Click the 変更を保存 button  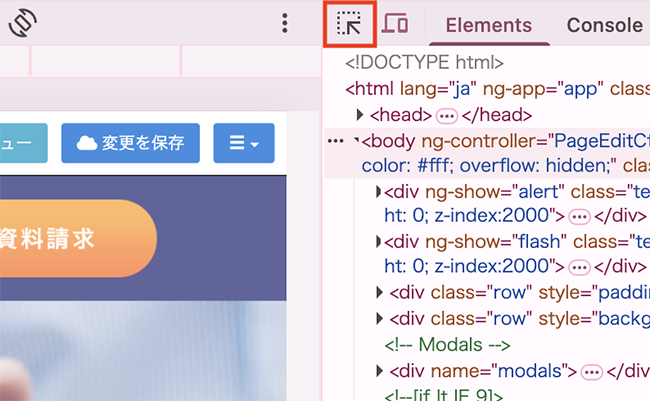[130, 143]
